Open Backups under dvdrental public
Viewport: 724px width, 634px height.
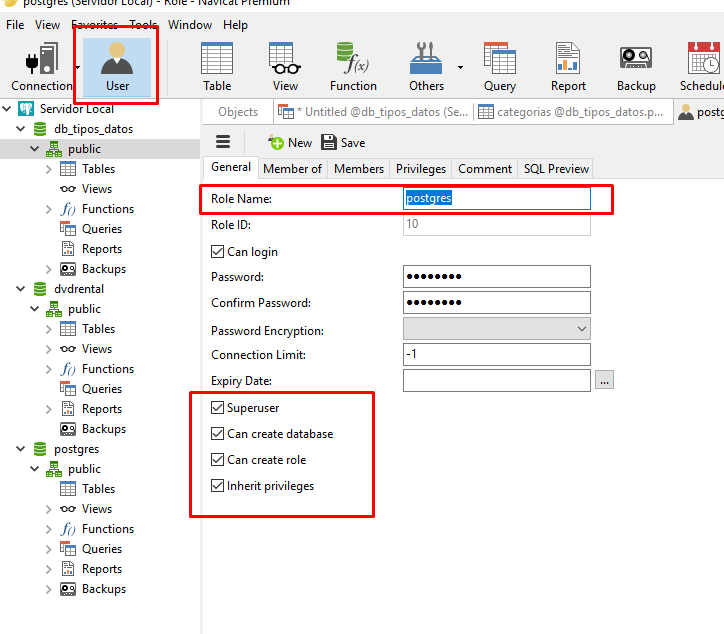click(104, 429)
